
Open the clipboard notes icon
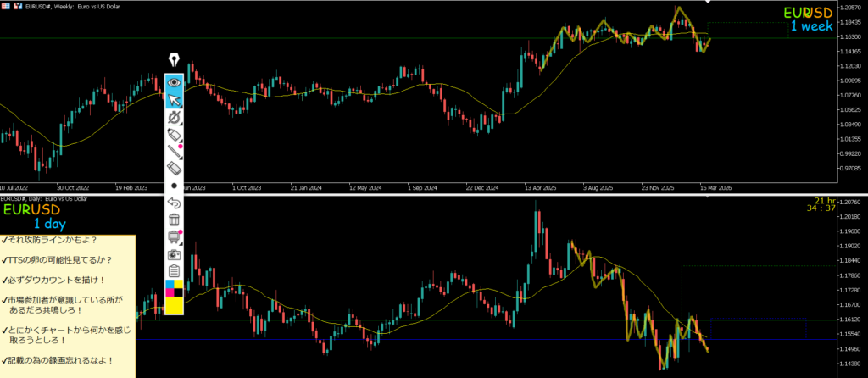click(x=174, y=271)
